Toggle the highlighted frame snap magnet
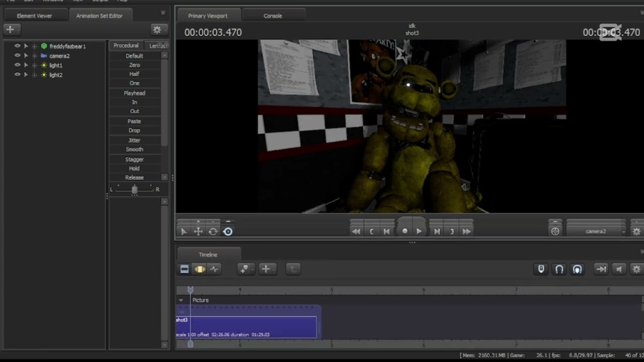The width and height of the screenshot is (644, 362). [577, 269]
